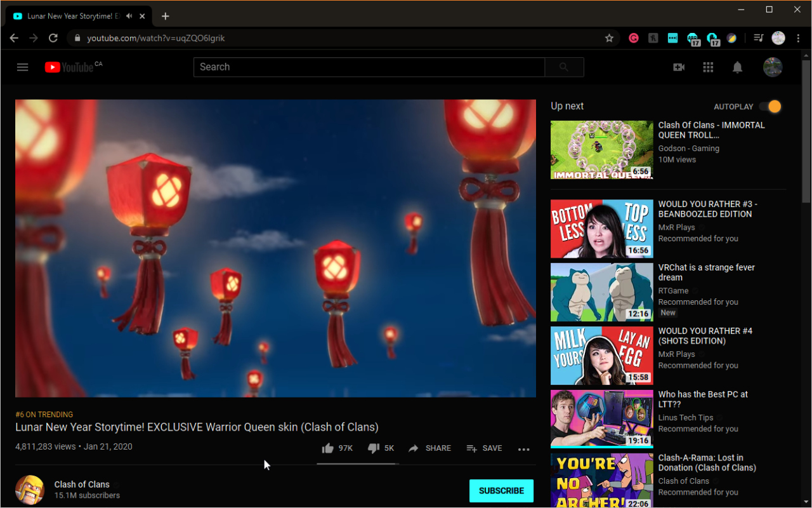This screenshot has width=812, height=508.
Task: Open the Honey extension icon
Action: pyautogui.click(x=653, y=38)
